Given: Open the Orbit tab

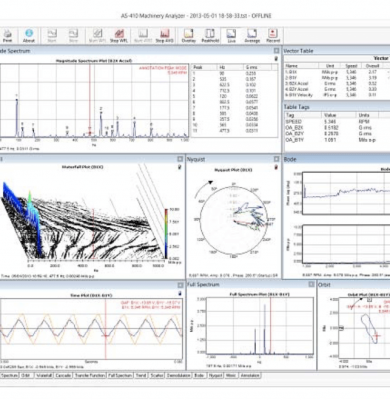Looking at the screenshot, I should 26,375.
